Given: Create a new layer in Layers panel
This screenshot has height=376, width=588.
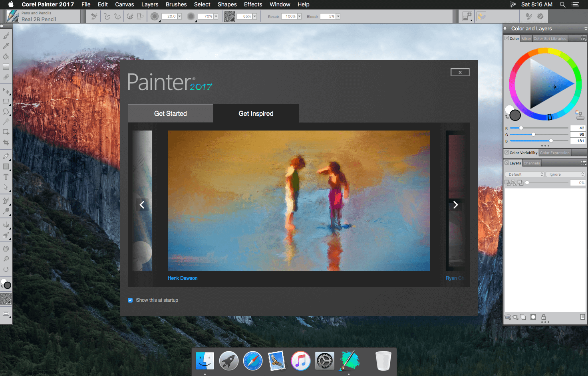Looking at the screenshot, I should [523, 317].
